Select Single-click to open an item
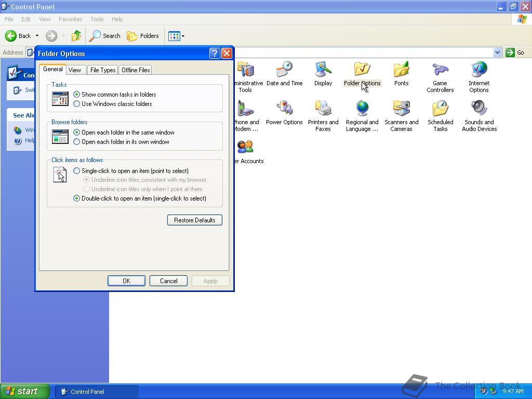The width and height of the screenshot is (532, 399). click(131, 170)
